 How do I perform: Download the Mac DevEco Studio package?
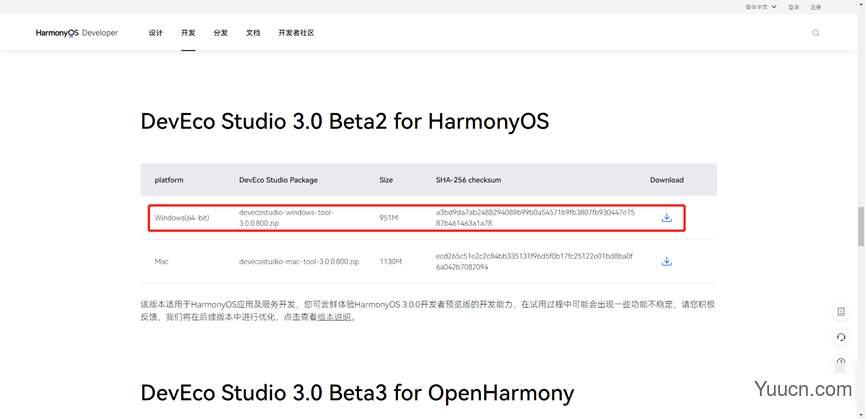point(666,261)
